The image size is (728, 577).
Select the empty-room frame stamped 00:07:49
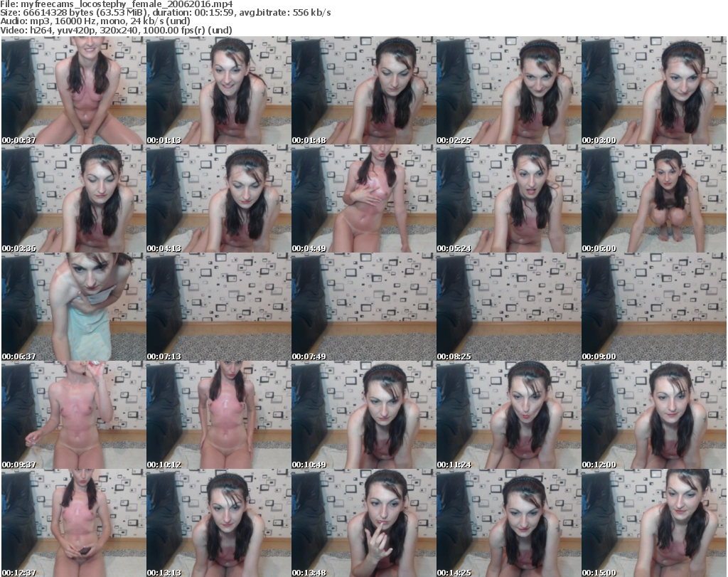(x=363, y=307)
